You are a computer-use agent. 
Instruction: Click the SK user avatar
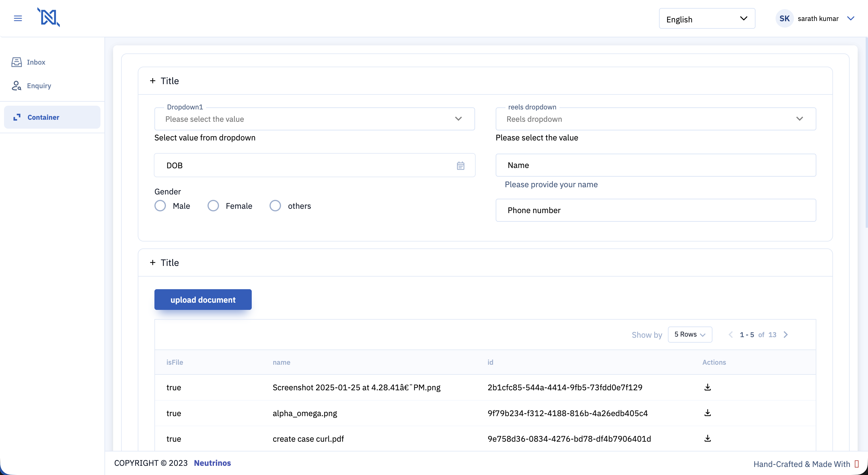(784, 19)
